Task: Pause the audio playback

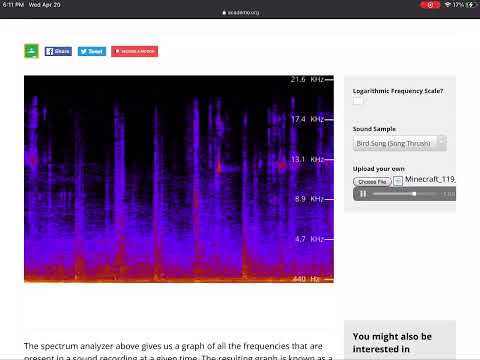Action: (363, 194)
